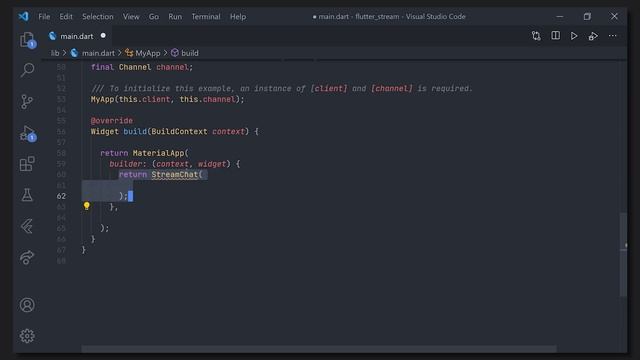Click the builder parameter in code

pos(126,164)
